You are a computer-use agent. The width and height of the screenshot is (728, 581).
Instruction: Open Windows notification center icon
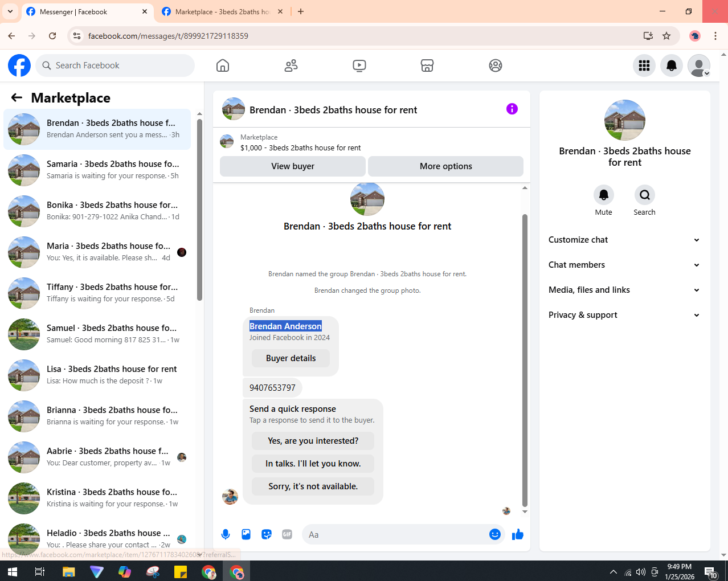pos(710,572)
